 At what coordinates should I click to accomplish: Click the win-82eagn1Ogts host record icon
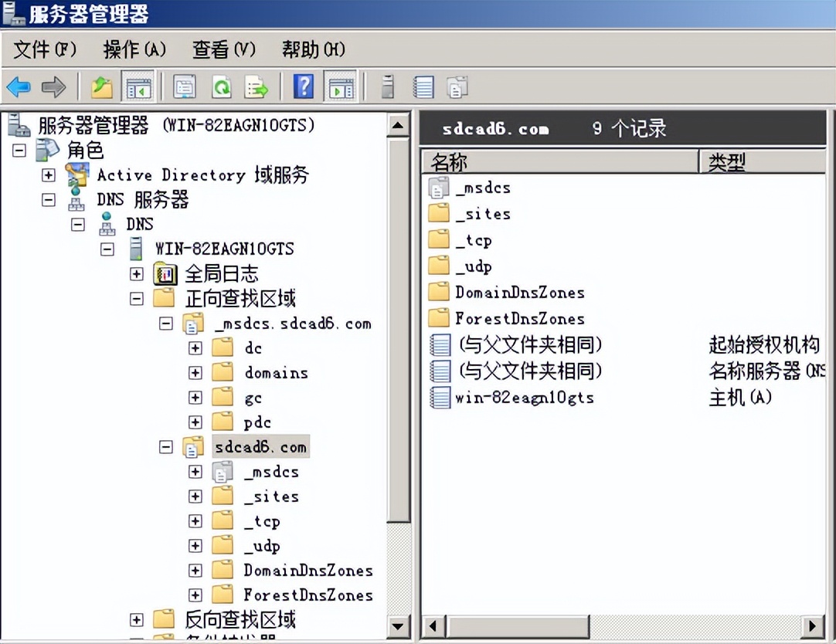coord(440,397)
